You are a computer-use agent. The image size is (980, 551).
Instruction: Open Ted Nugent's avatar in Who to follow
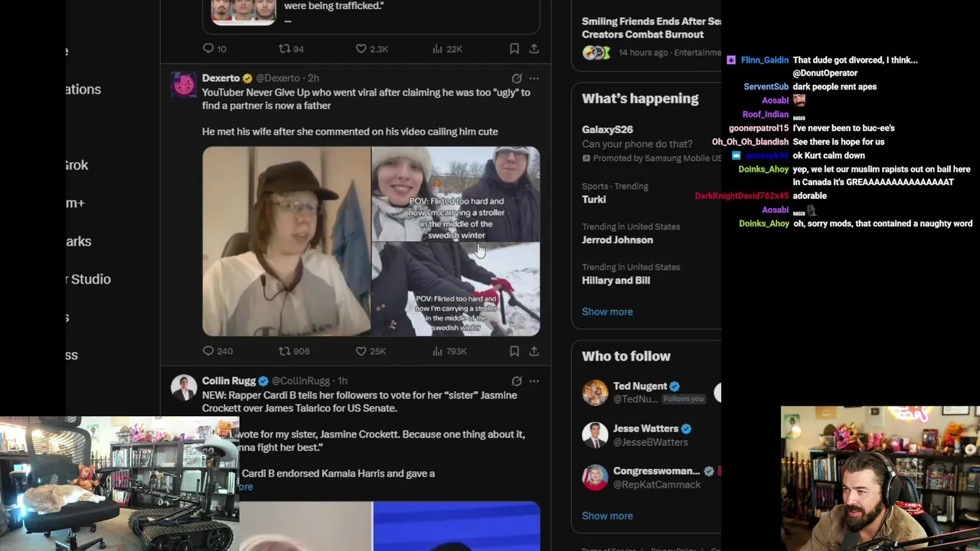[x=595, y=393]
